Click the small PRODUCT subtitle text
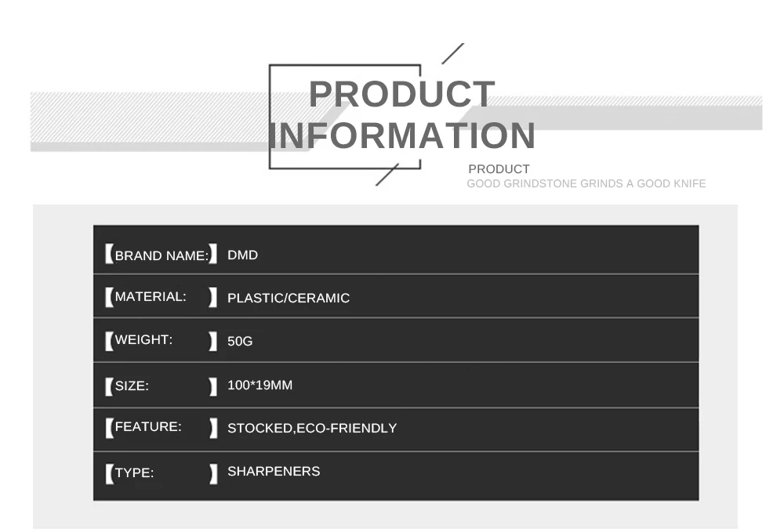 [499, 169]
